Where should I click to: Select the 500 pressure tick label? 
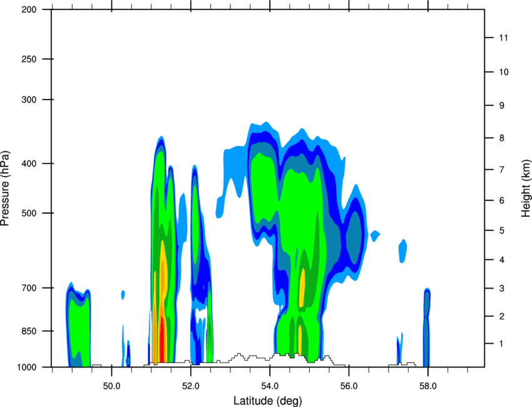pyautogui.click(x=29, y=213)
